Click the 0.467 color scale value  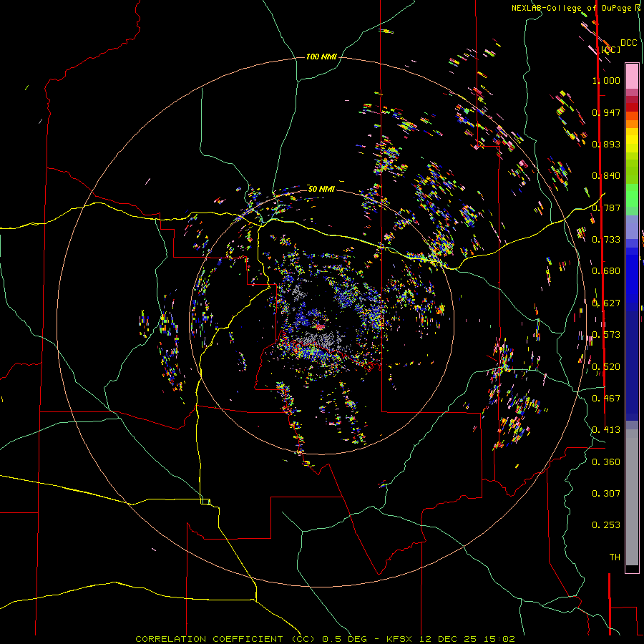pyautogui.click(x=606, y=399)
